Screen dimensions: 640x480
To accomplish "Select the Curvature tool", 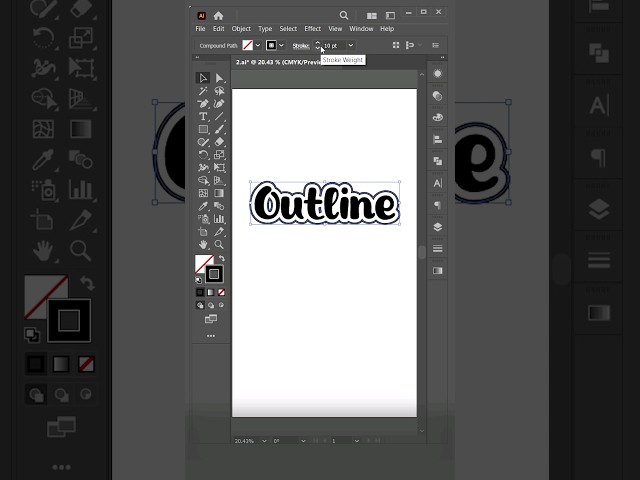I will tap(219, 104).
